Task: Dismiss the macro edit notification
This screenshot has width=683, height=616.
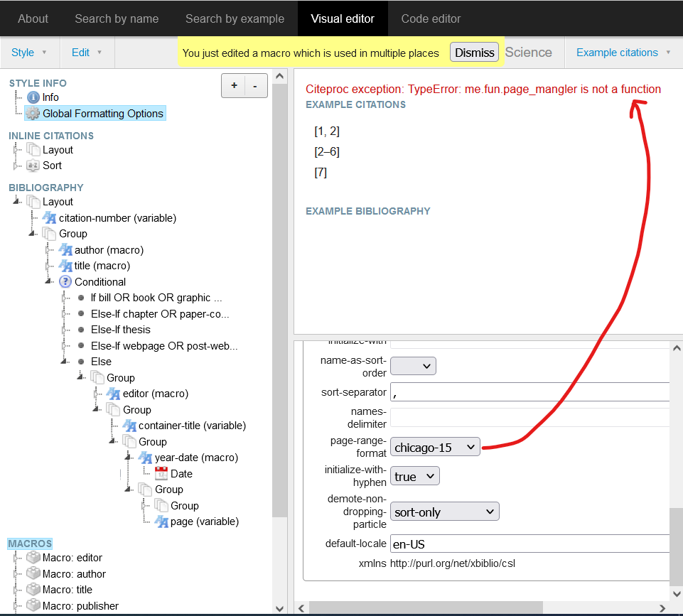Action: pos(474,52)
